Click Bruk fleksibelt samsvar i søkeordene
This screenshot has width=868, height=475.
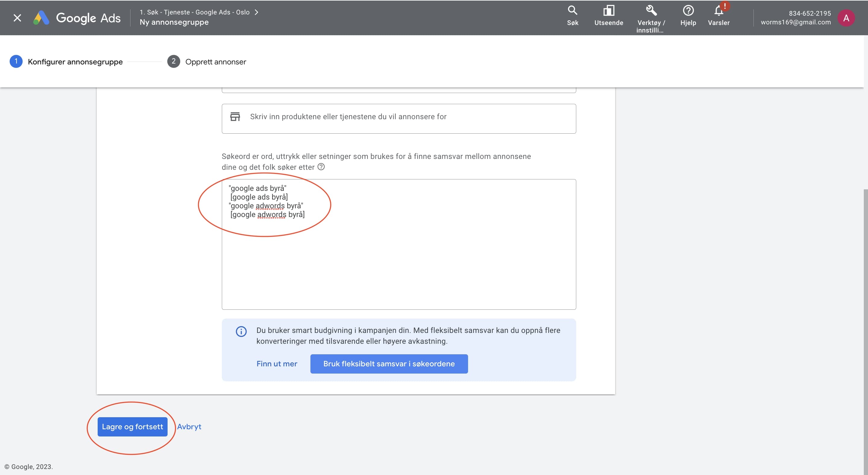pos(389,364)
